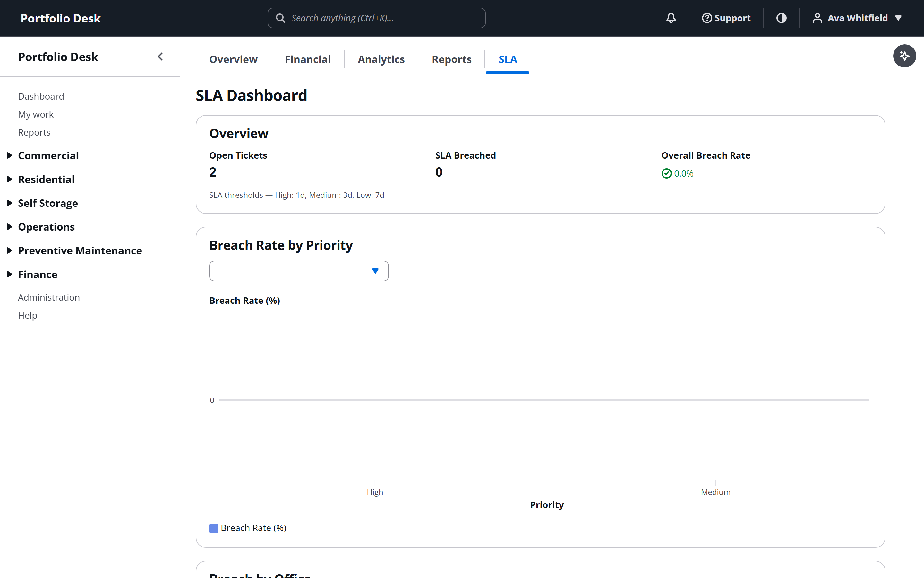Switch to the Overview tab
This screenshot has height=578, width=924.
[233, 59]
